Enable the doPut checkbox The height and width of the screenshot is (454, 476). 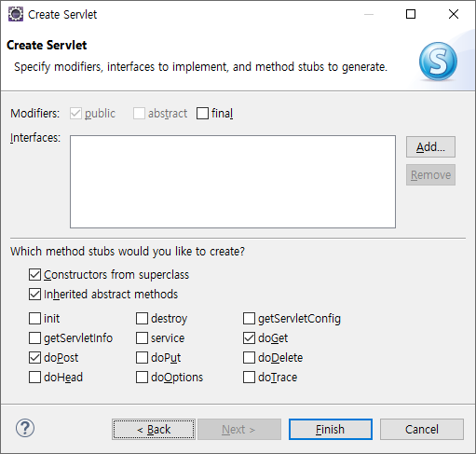pos(142,358)
